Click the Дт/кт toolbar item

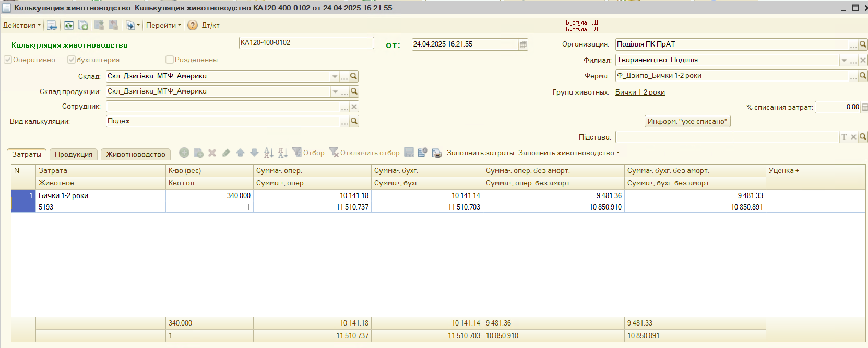tap(211, 25)
